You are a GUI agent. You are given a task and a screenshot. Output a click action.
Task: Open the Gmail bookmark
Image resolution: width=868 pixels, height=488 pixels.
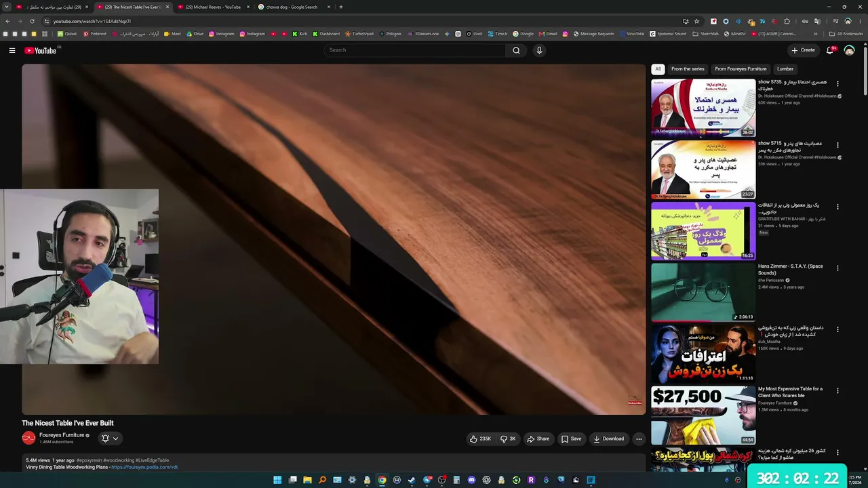click(x=548, y=34)
